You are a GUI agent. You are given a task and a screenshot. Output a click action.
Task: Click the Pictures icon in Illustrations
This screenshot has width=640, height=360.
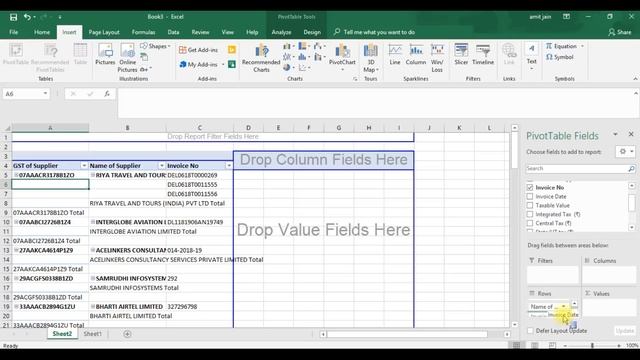[105, 55]
